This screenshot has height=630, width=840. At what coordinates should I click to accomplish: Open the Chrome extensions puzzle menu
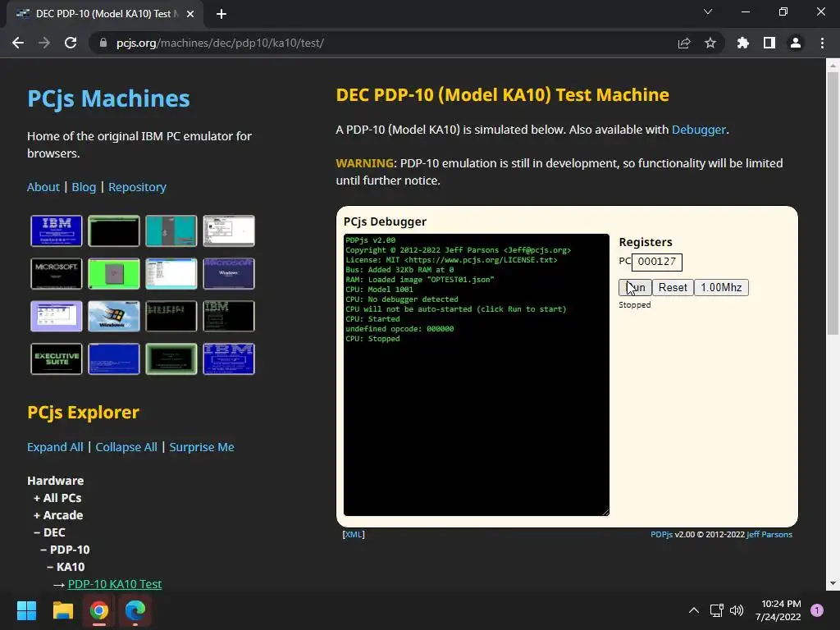click(x=742, y=43)
